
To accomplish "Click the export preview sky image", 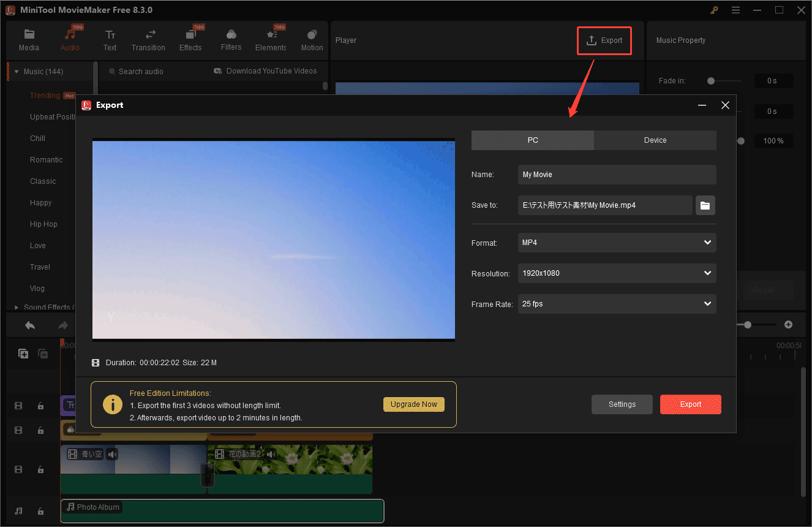I will 274,240.
